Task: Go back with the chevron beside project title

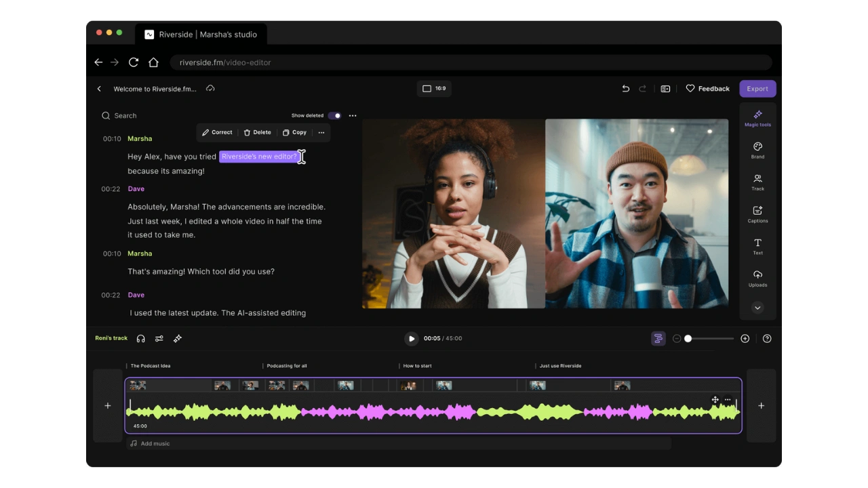Action: point(99,89)
